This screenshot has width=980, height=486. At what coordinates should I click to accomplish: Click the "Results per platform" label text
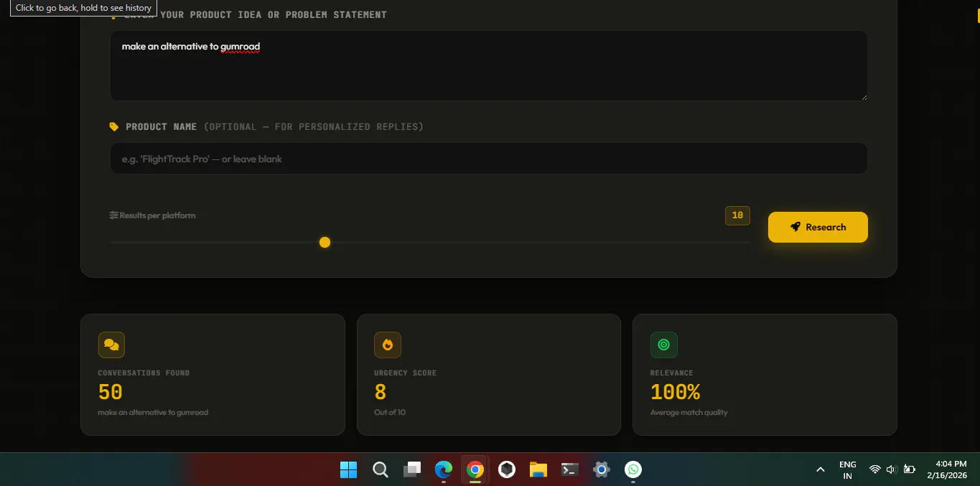pyautogui.click(x=157, y=215)
